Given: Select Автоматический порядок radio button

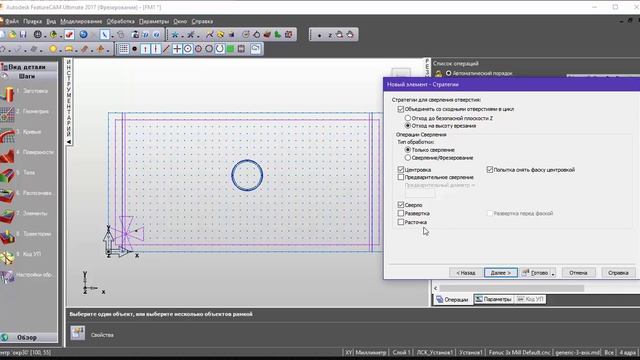Looking at the screenshot, I should click(449, 73).
